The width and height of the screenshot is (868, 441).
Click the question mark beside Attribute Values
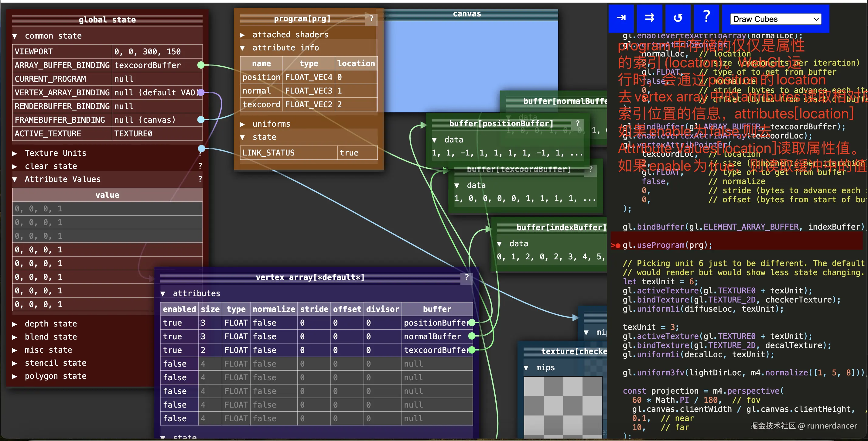pyautogui.click(x=200, y=179)
